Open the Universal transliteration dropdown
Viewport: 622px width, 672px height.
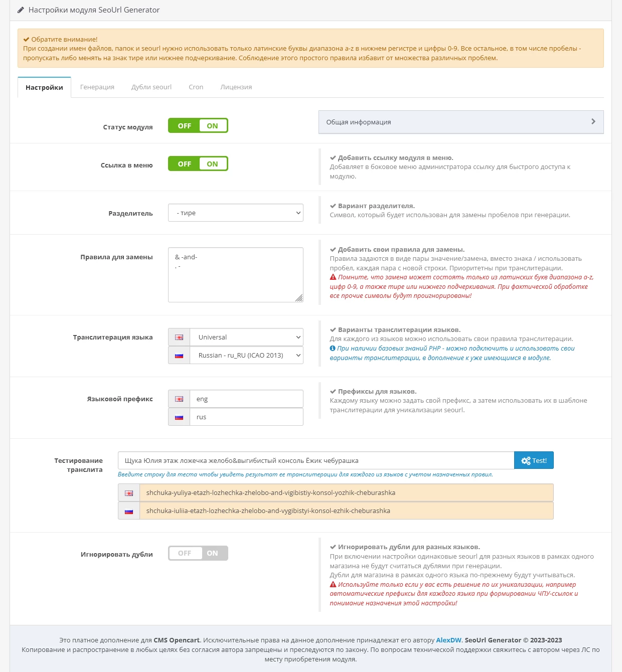(x=246, y=337)
